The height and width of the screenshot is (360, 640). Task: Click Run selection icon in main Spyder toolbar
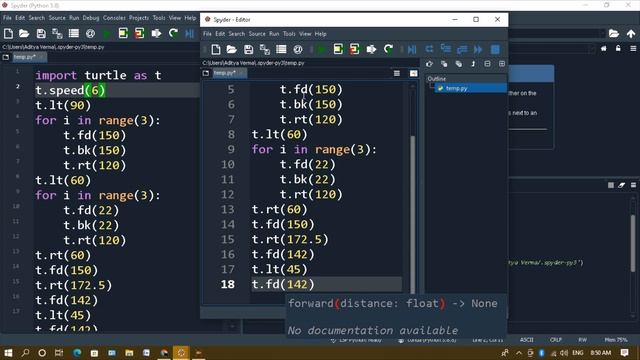(156, 33)
